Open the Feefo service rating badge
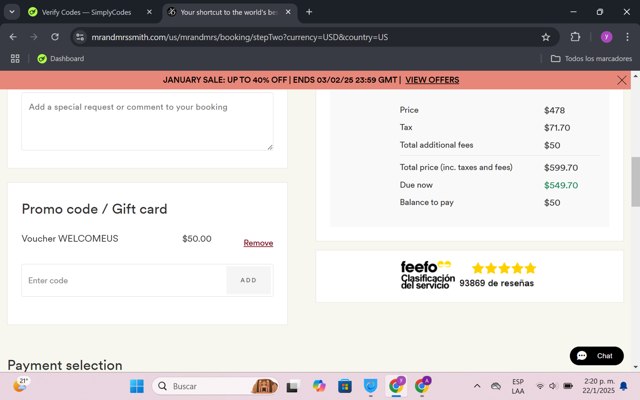The width and height of the screenshot is (640, 400). (x=468, y=276)
